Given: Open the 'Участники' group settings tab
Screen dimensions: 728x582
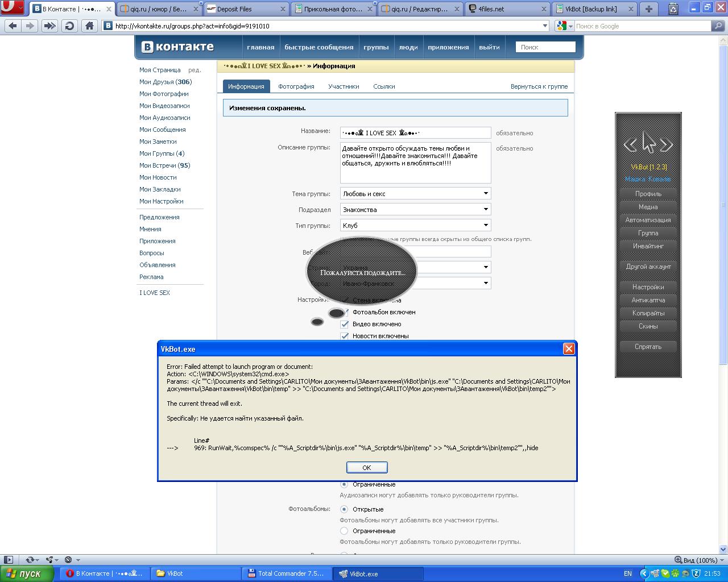Looking at the screenshot, I should coord(344,86).
